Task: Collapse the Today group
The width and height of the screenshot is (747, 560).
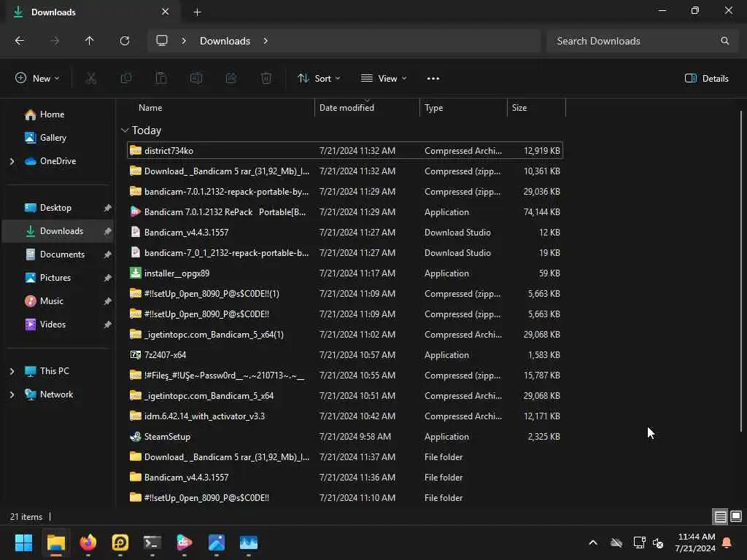Action: pyautogui.click(x=125, y=130)
